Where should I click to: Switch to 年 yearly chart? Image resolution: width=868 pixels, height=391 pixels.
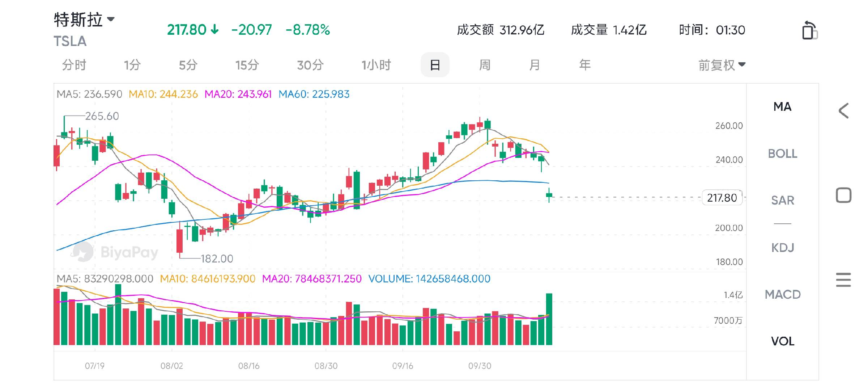(x=585, y=65)
